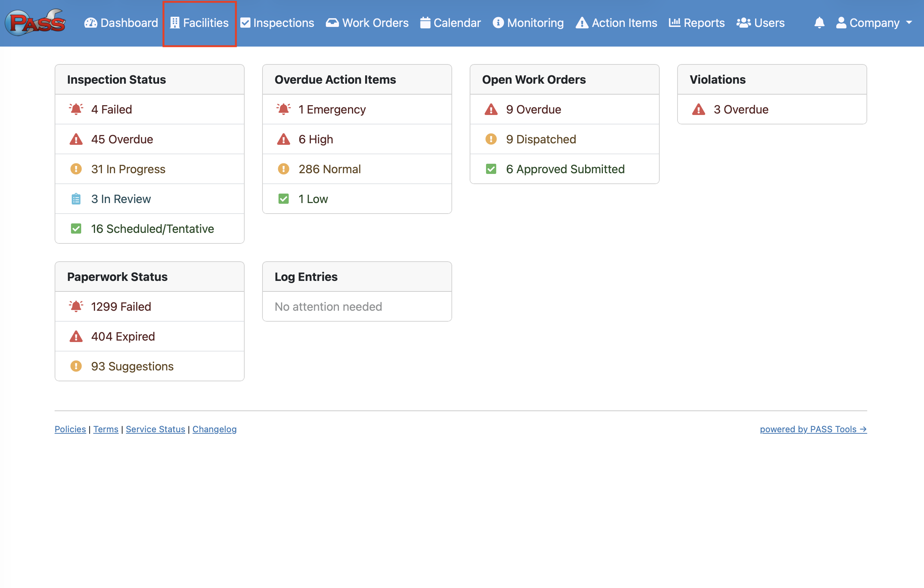Click the green checkmark beside 16 Scheduled/Tentative

[76, 229]
